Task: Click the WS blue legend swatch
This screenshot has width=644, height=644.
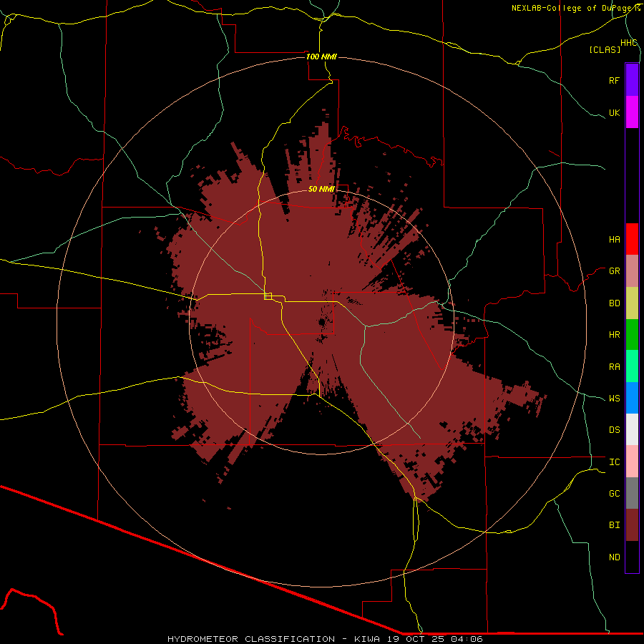Action: [x=632, y=398]
